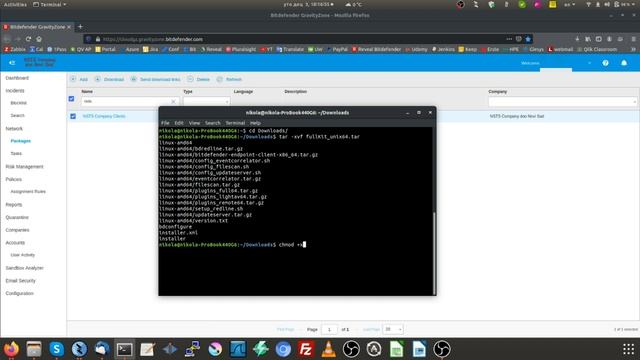640x360 pixels.
Task: Open the items per page dropdown
Action: point(393,329)
